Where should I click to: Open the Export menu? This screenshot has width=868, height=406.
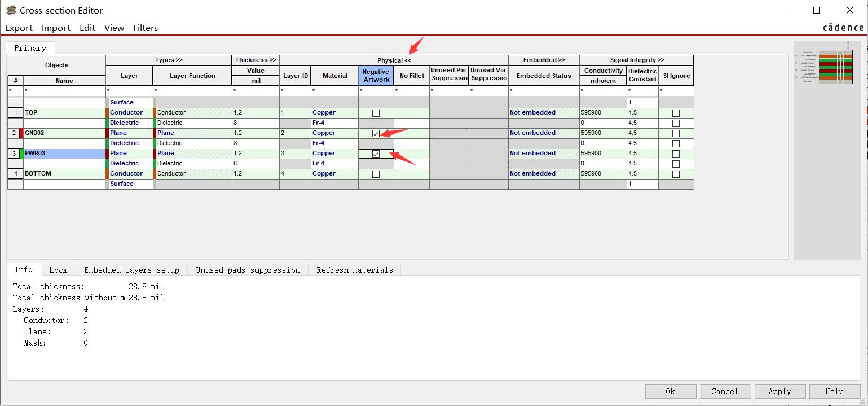pyautogui.click(x=19, y=28)
